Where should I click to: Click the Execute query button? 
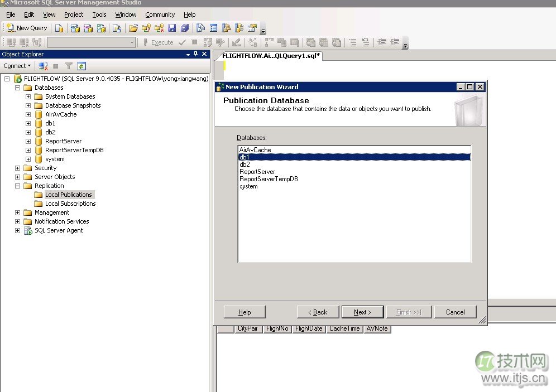pos(158,42)
